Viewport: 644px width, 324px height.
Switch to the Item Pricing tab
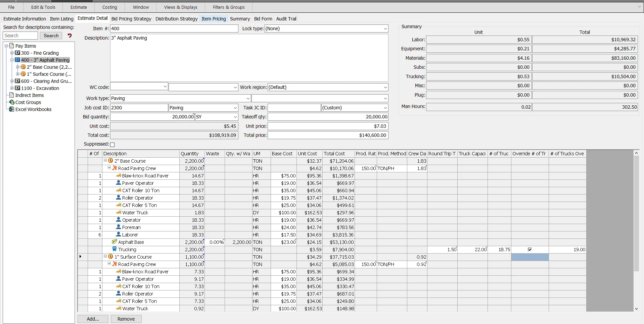pos(214,19)
